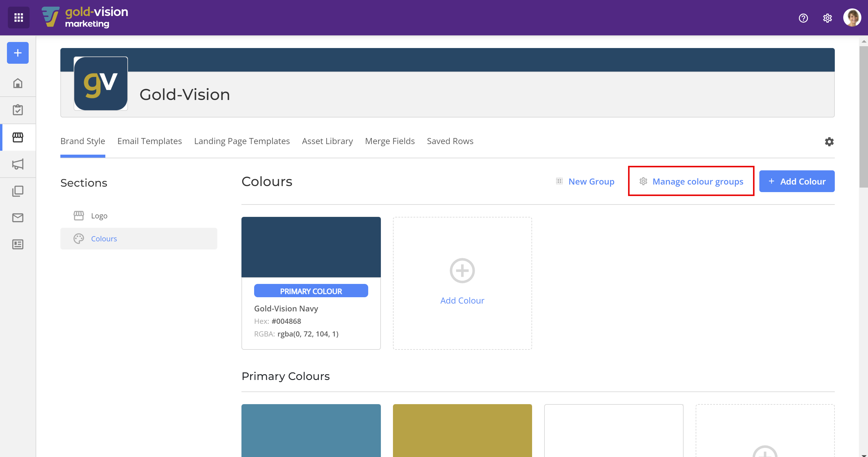Image resolution: width=868 pixels, height=457 pixels.
Task: Select the Gold-Vision Navy colour swatch
Action: click(311, 247)
